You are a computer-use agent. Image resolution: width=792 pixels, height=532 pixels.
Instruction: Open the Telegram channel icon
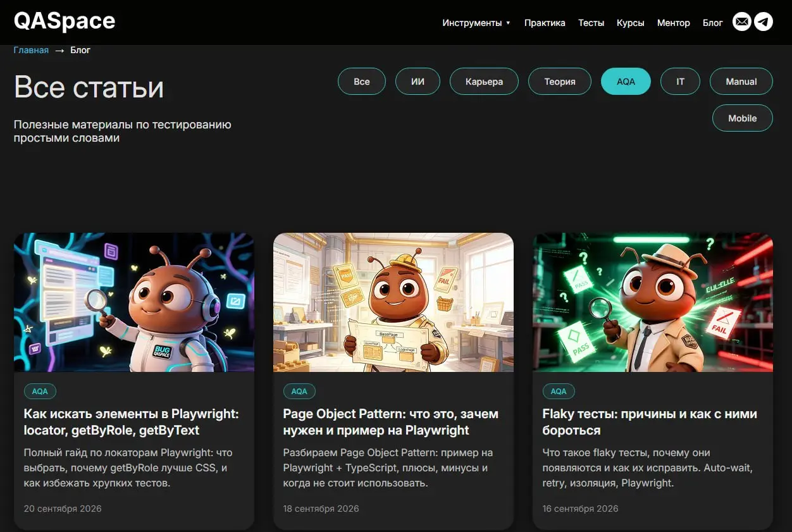(764, 22)
